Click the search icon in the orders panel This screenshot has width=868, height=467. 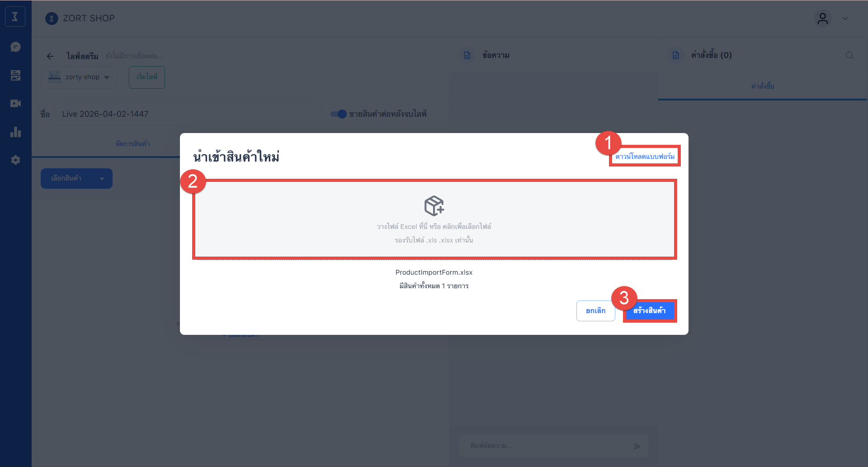tap(849, 55)
